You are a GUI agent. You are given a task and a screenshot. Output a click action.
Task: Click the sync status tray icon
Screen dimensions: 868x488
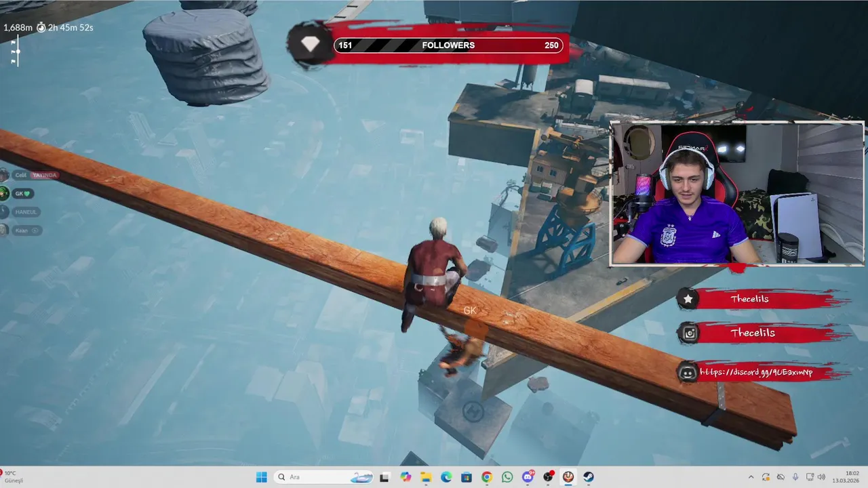coord(766,477)
